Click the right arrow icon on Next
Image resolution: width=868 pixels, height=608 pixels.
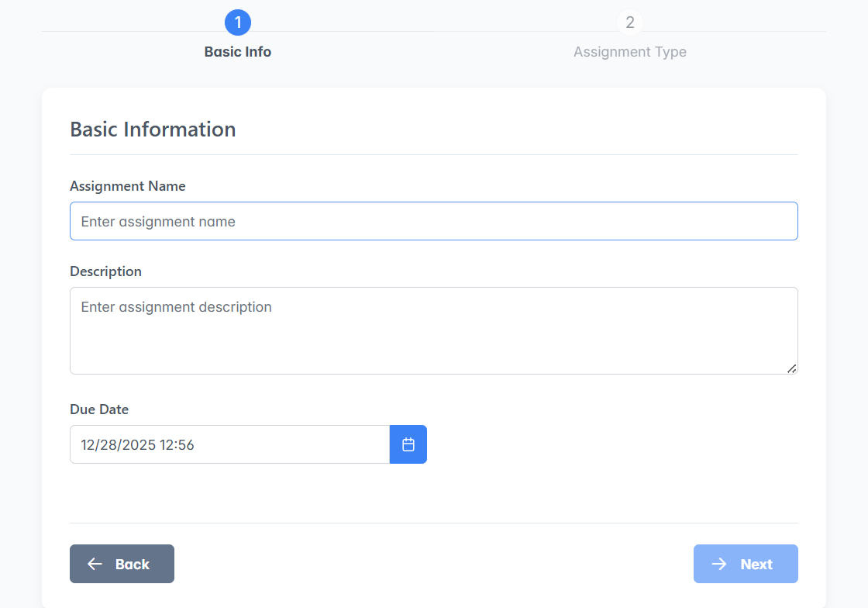click(719, 564)
